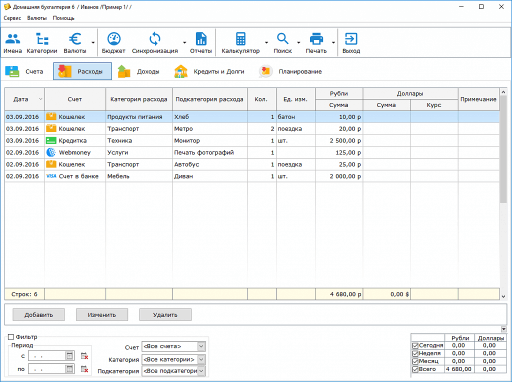The image size is (512, 382).
Task: Click the table scrollbar up arrow
Action: pos(503,92)
